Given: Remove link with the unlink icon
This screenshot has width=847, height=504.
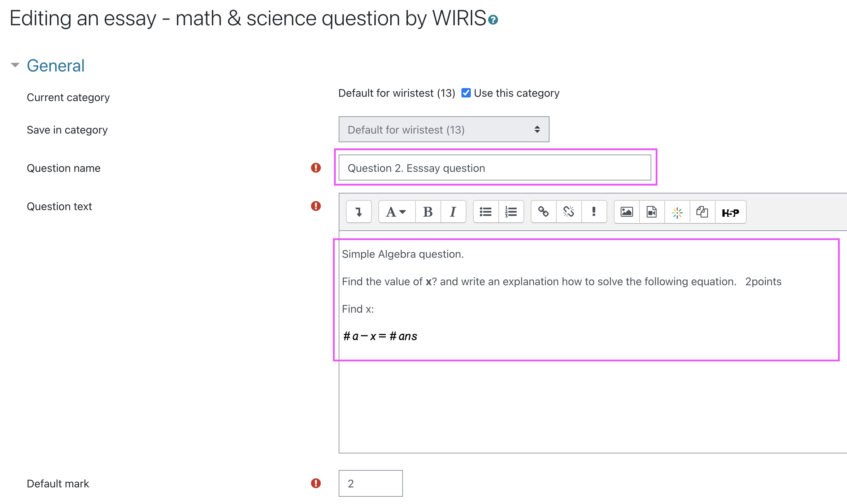Looking at the screenshot, I should tap(569, 212).
